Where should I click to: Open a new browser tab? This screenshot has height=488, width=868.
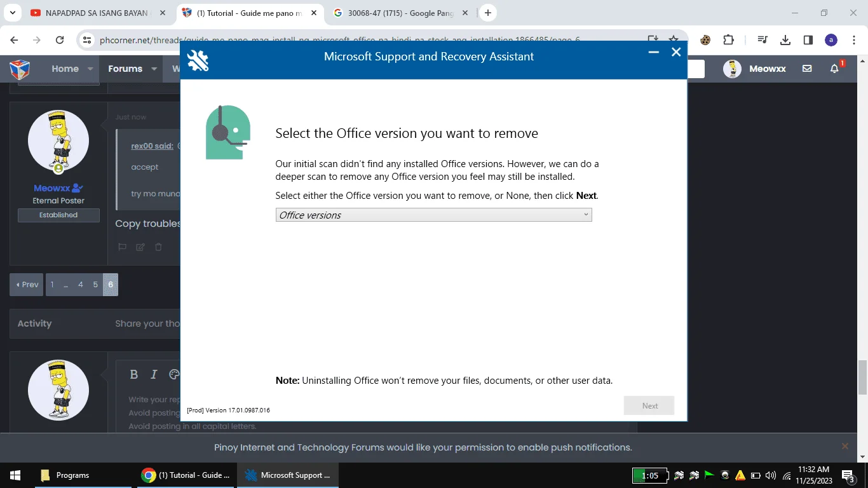tap(488, 13)
